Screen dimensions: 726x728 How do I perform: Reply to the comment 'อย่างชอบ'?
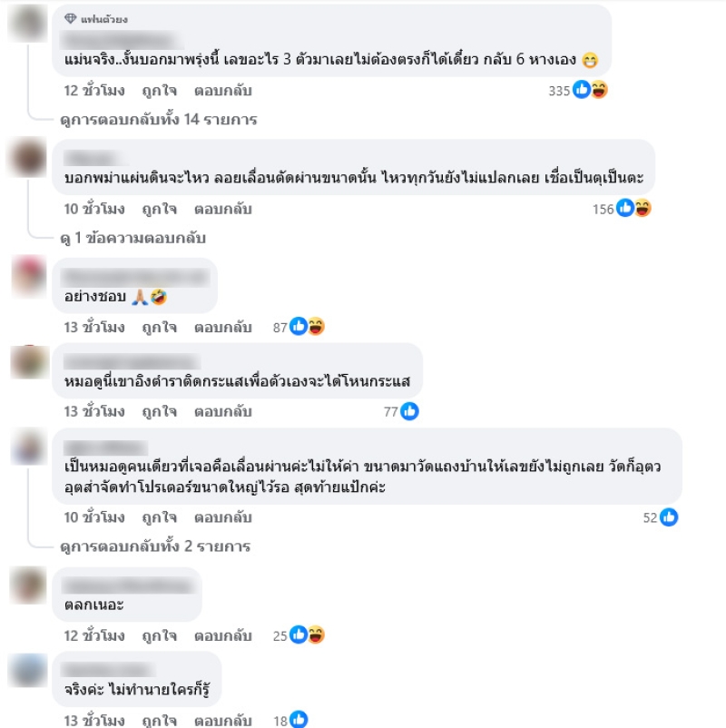click(x=223, y=328)
